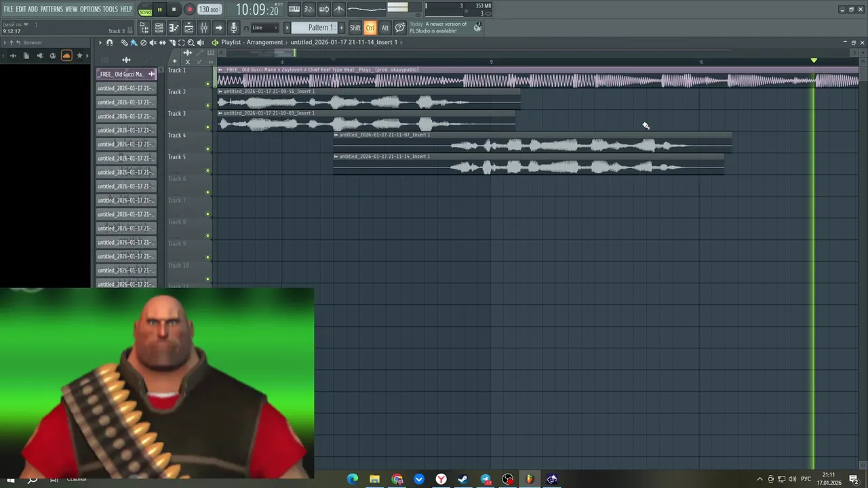868x488 pixels.
Task: Select the star favorites tab in browser
Action: coord(79,56)
